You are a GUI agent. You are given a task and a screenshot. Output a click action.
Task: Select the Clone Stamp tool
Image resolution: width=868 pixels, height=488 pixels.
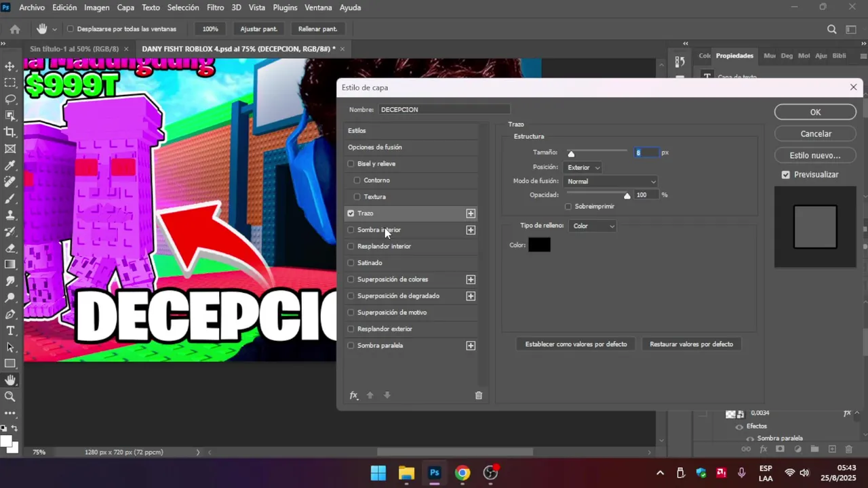point(10,215)
